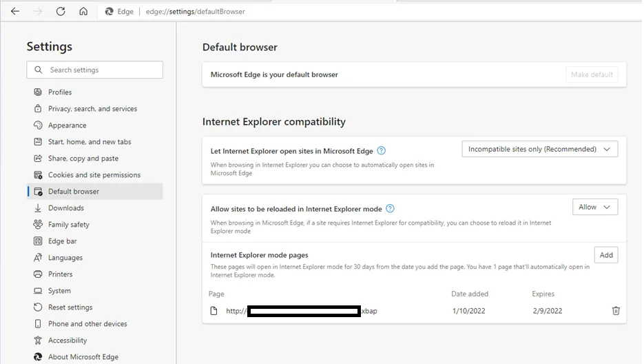
Task: Click the Family safety icon
Action: pyautogui.click(x=38, y=224)
